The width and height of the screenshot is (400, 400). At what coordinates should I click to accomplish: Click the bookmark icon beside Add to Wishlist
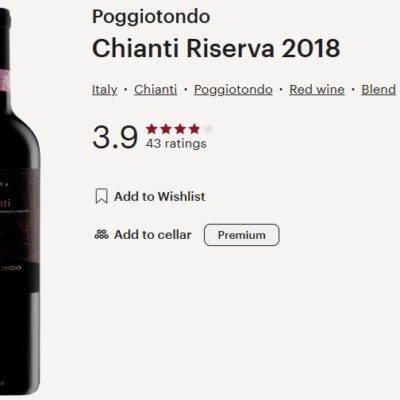[x=101, y=196]
